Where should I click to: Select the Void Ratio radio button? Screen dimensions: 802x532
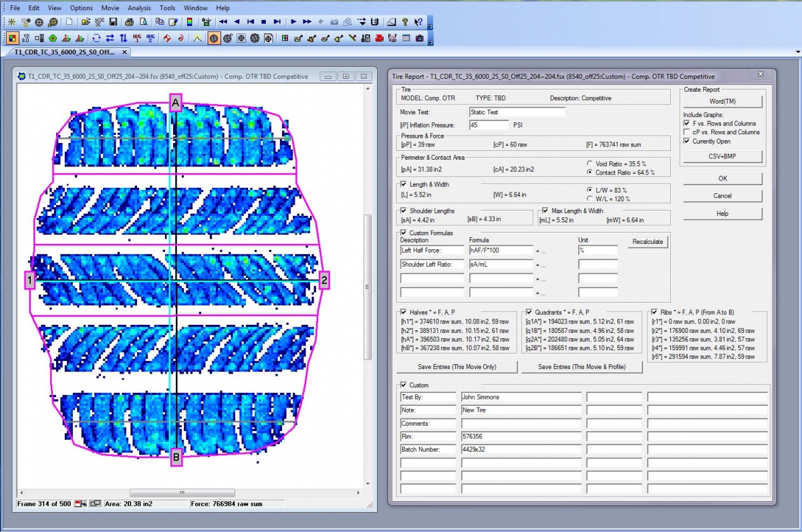click(x=589, y=164)
